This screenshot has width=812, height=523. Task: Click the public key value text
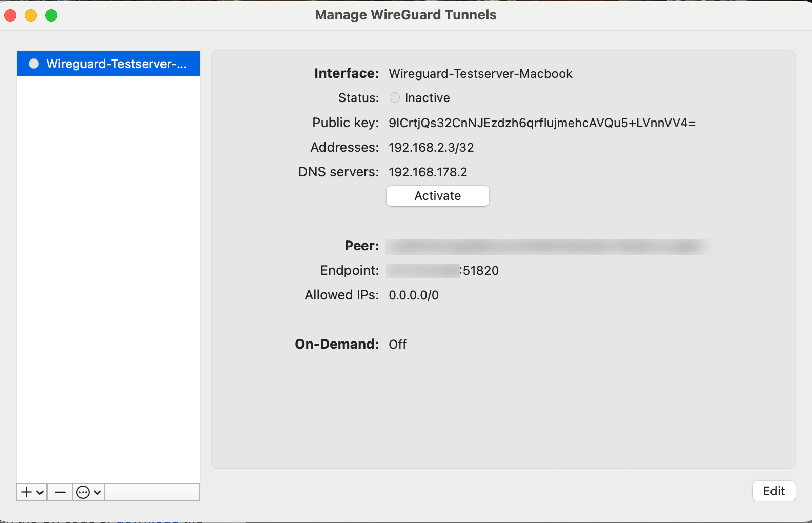pos(542,123)
